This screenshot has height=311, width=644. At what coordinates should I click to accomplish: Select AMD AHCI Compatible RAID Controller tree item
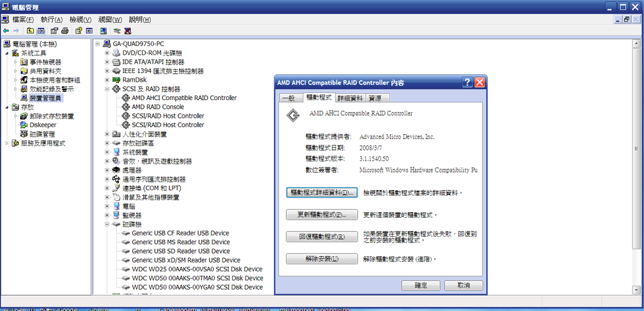[184, 98]
